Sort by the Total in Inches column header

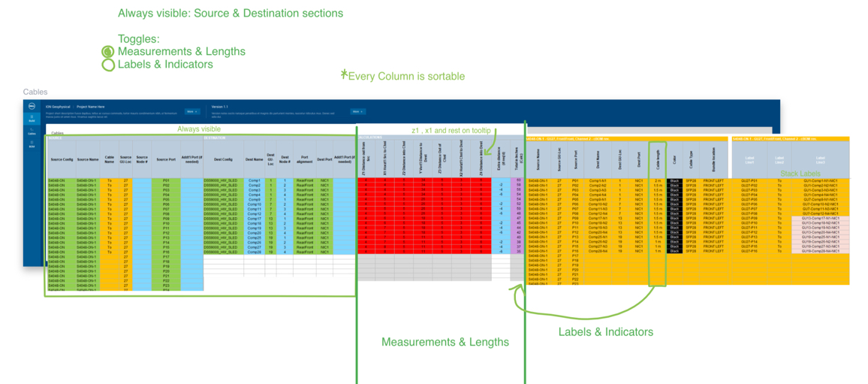517,159
